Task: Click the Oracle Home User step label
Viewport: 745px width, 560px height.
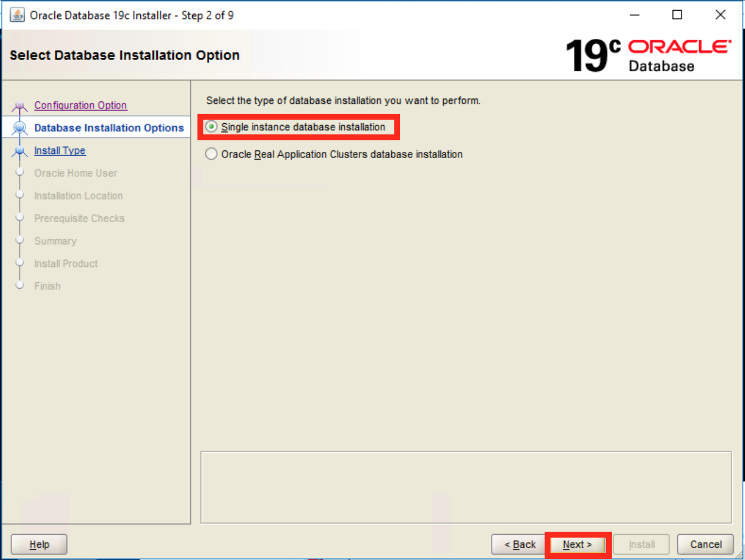Action: (75, 173)
